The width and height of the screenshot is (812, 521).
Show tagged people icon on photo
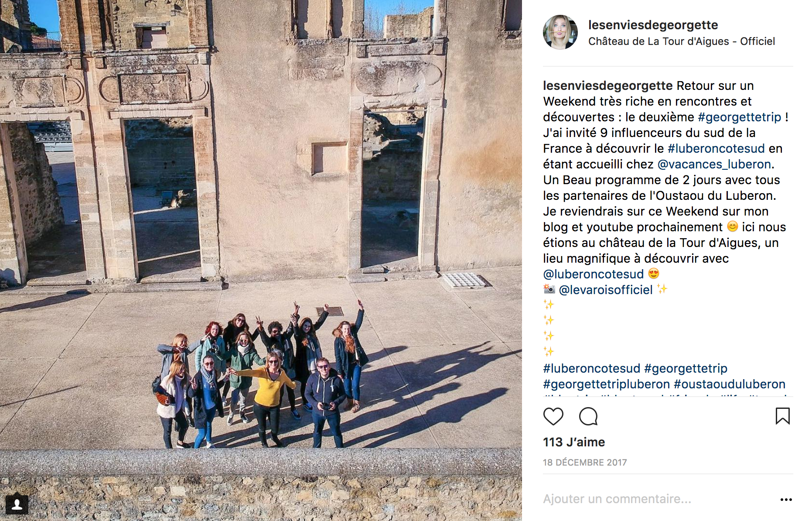pos(17,505)
